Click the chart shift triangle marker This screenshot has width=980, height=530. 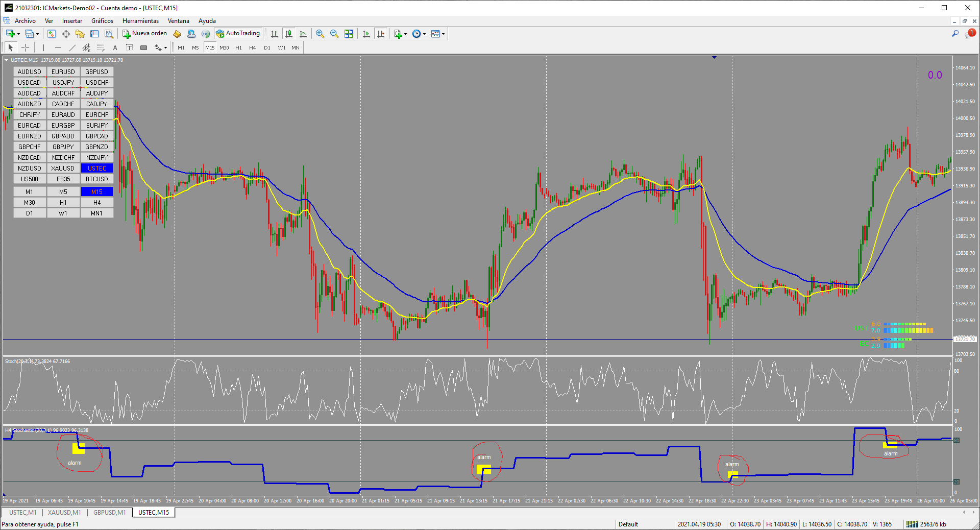tap(714, 57)
